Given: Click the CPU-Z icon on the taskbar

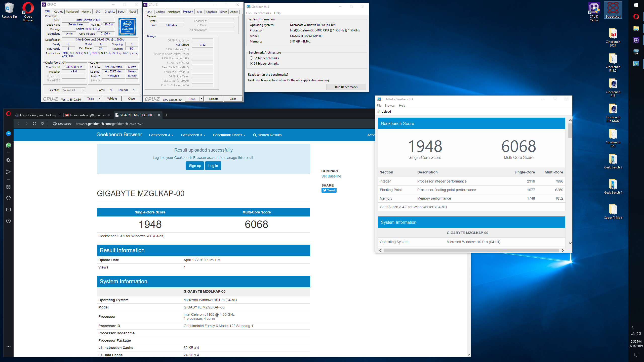Looking at the screenshot, I should [636, 40].
